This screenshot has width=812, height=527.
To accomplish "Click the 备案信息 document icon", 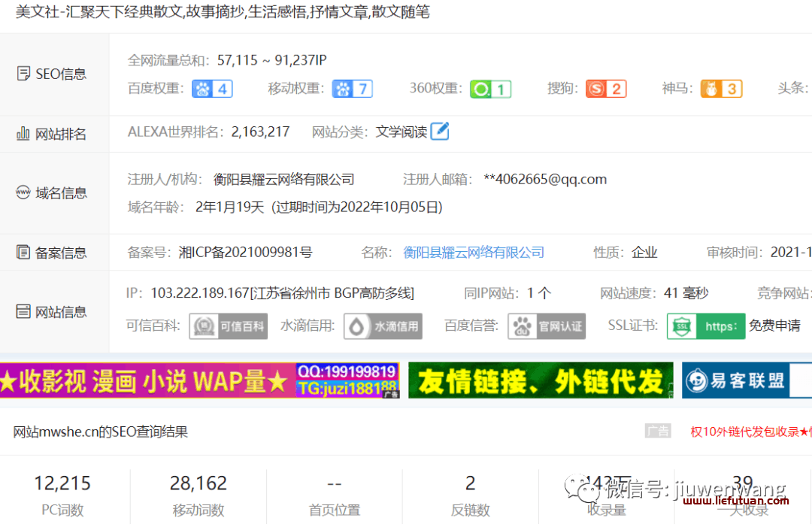I will pos(23,252).
